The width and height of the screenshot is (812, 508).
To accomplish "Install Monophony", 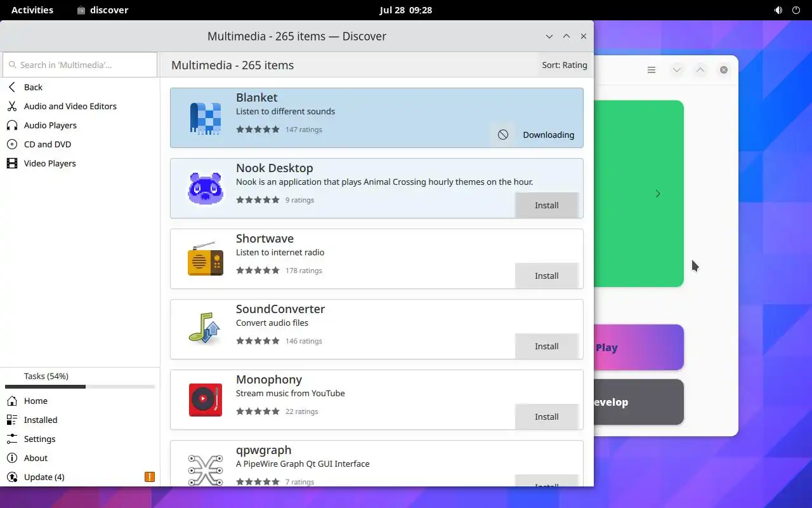I will (546, 417).
